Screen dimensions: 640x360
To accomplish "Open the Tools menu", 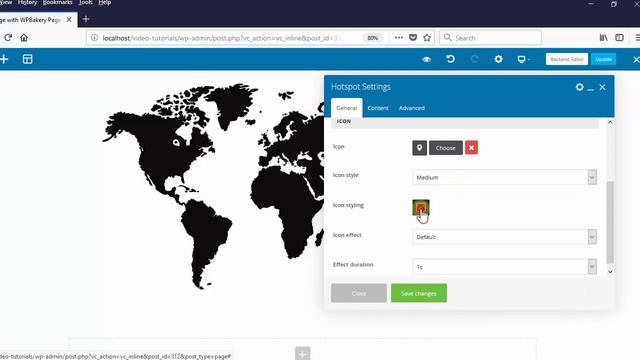I will [x=85, y=2].
